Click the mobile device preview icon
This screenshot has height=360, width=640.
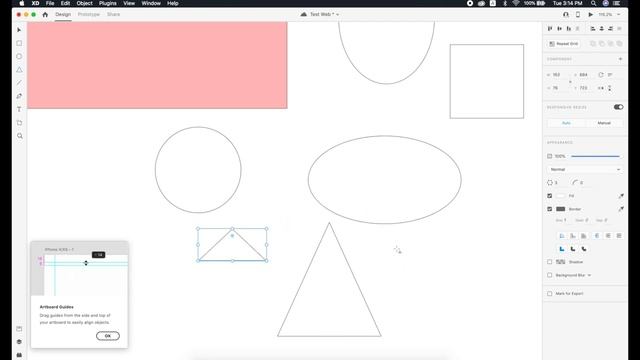point(578,14)
